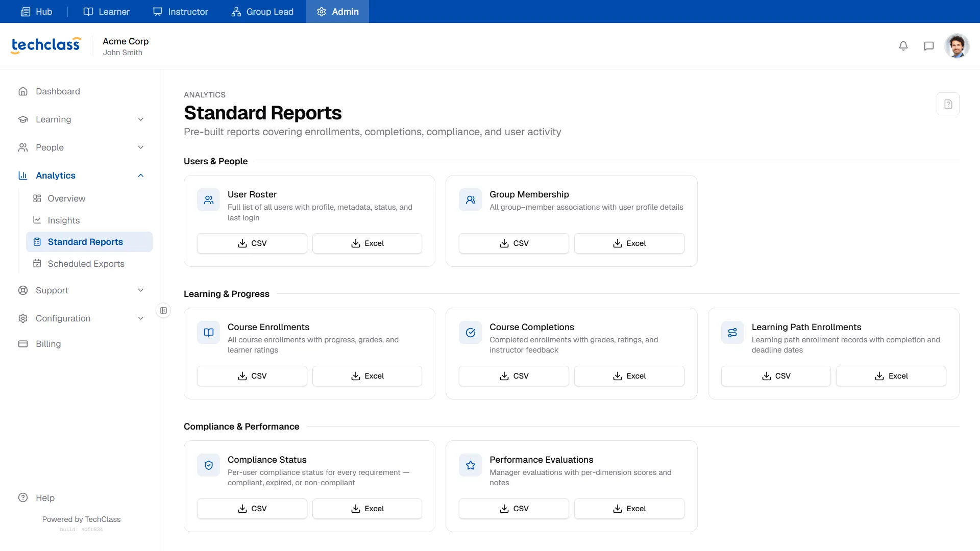Click the Powered by TechClass text
The height and width of the screenshot is (551, 980).
pos(82,519)
